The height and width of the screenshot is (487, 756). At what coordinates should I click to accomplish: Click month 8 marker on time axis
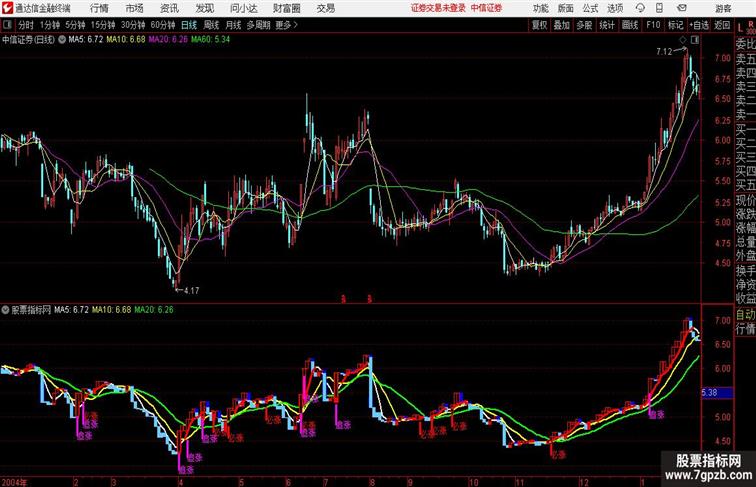coord(372,482)
